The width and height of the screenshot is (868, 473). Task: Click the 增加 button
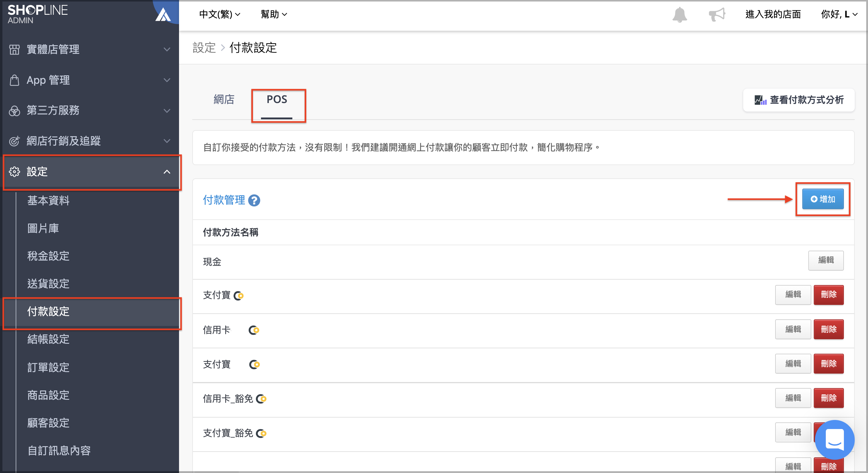(823, 199)
